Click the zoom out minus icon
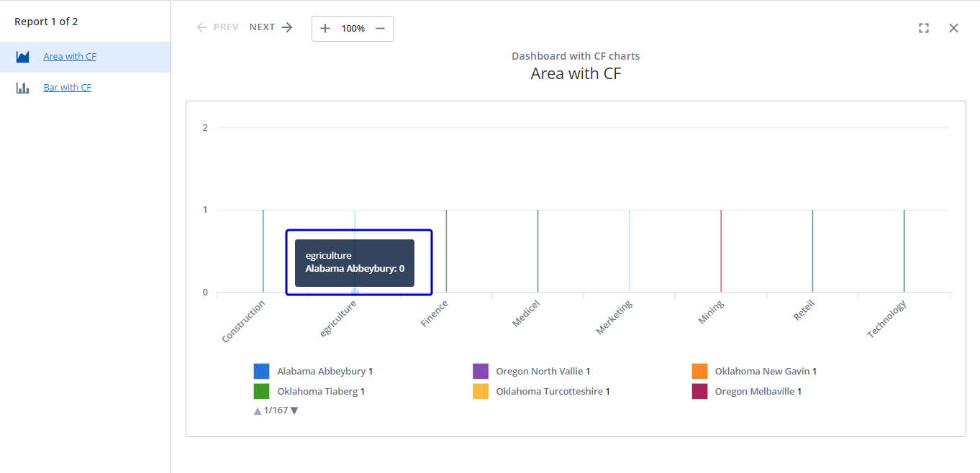The width and height of the screenshot is (980, 473). pyautogui.click(x=380, y=28)
